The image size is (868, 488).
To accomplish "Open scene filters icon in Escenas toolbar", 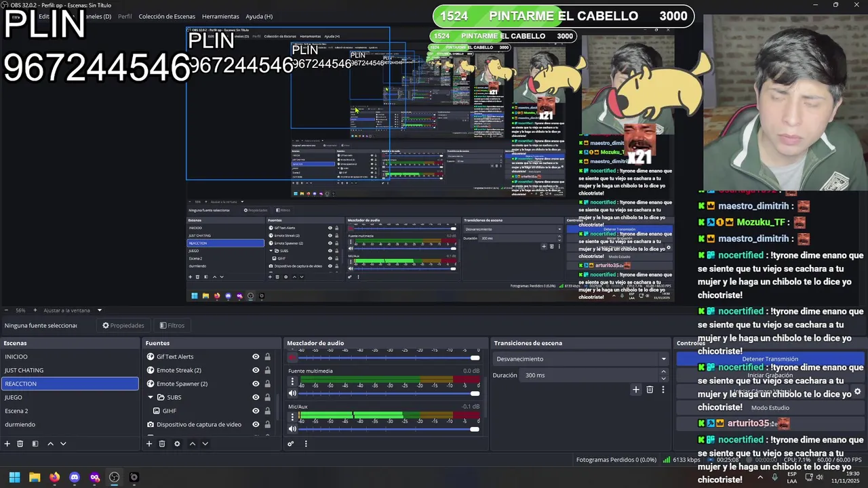I will 34,444.
